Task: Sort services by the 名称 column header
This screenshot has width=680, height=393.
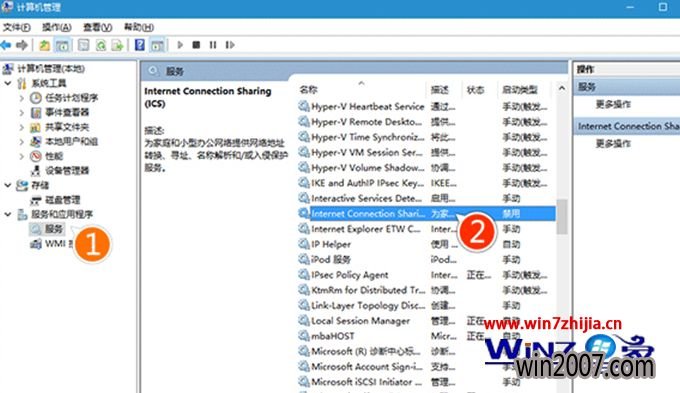Action: coord(308,90)
